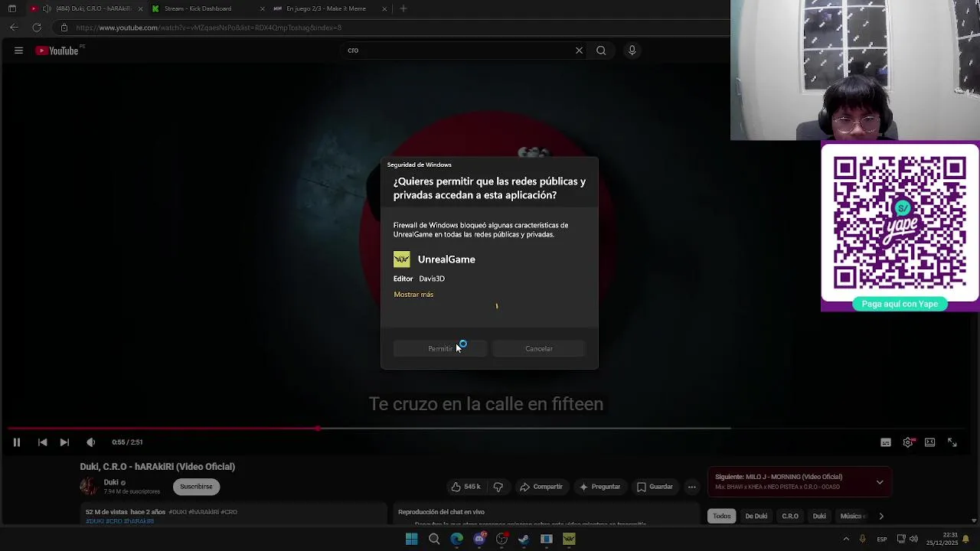This screenshot has width=980, height=551.
Task: Go to YouTube home via logo
Action: click(x=57, y=51)
